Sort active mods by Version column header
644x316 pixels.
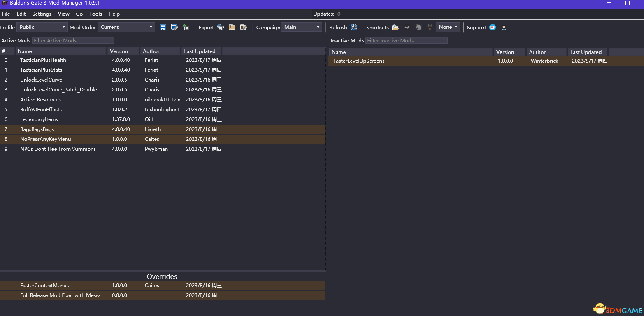click(119, 51)
